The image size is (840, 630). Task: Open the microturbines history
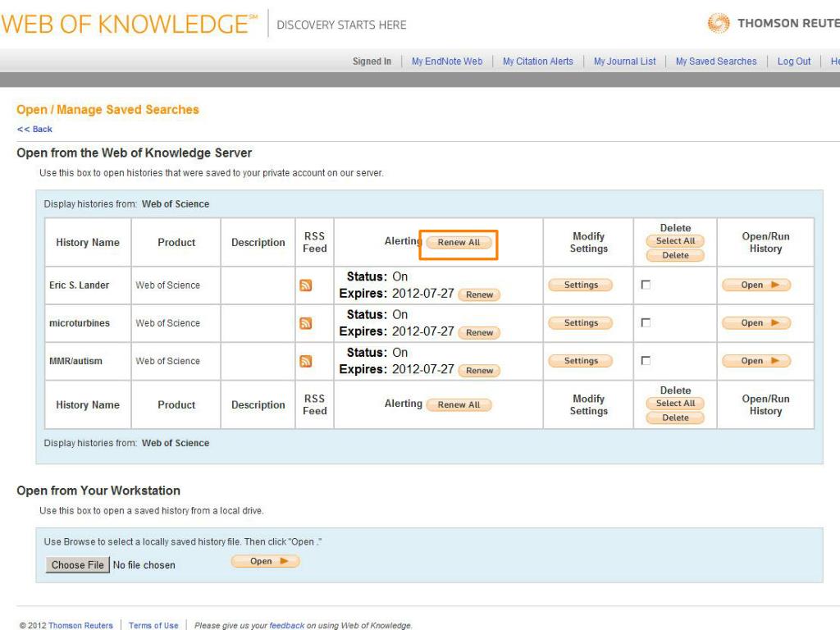click(x=756, y=323)
